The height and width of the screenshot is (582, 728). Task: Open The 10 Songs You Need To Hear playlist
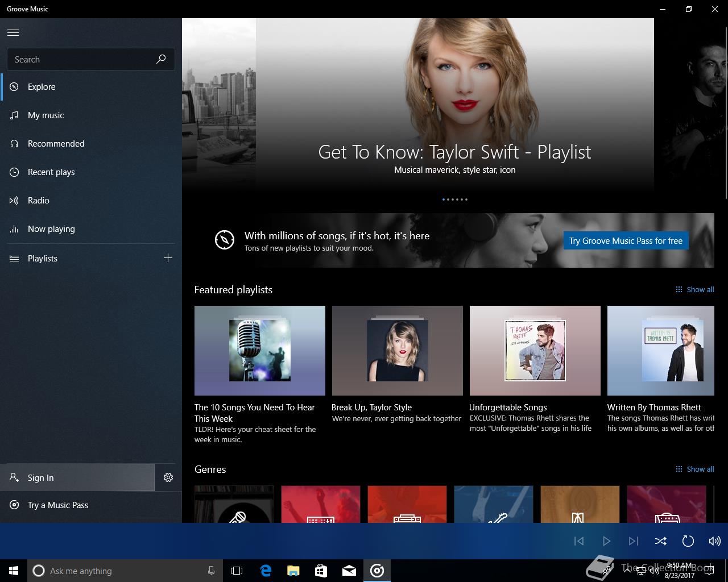(260, 351)
